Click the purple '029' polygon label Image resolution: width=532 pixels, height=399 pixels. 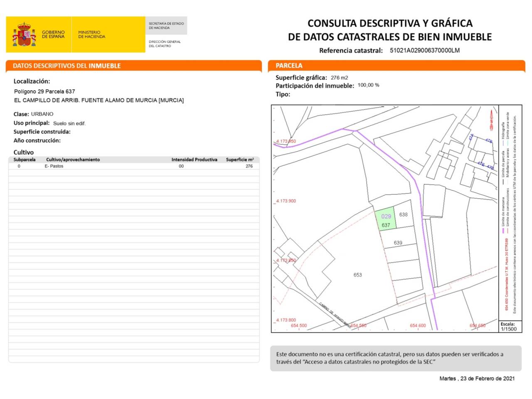386,216
